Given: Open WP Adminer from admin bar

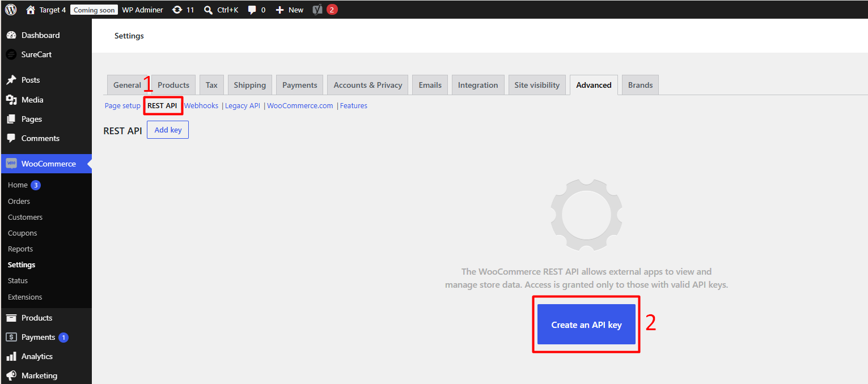Looking at the screenshot, I should pyautogui.click(x=143, y=10).
